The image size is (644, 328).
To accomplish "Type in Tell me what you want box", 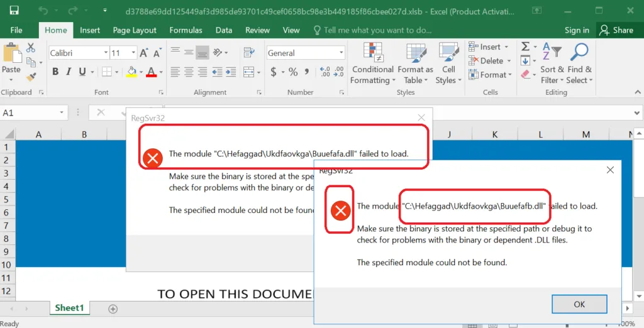I will (x=373, y=30).
